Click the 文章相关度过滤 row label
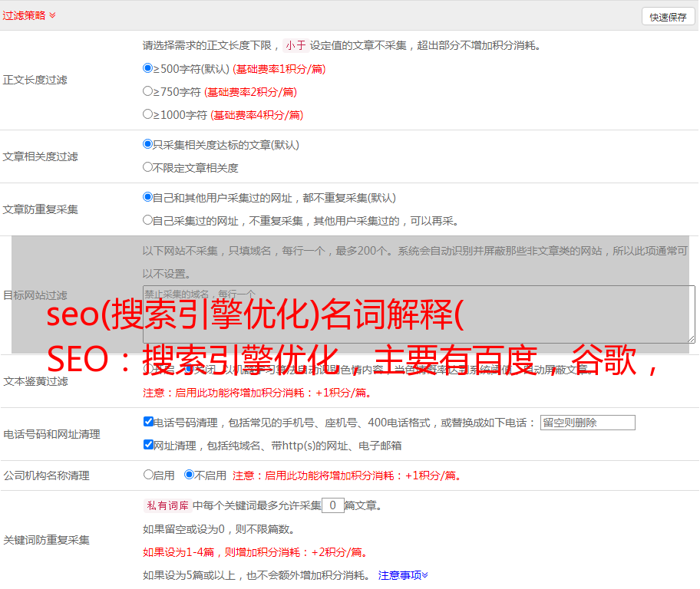700x589 pixels. pos(40,156)
